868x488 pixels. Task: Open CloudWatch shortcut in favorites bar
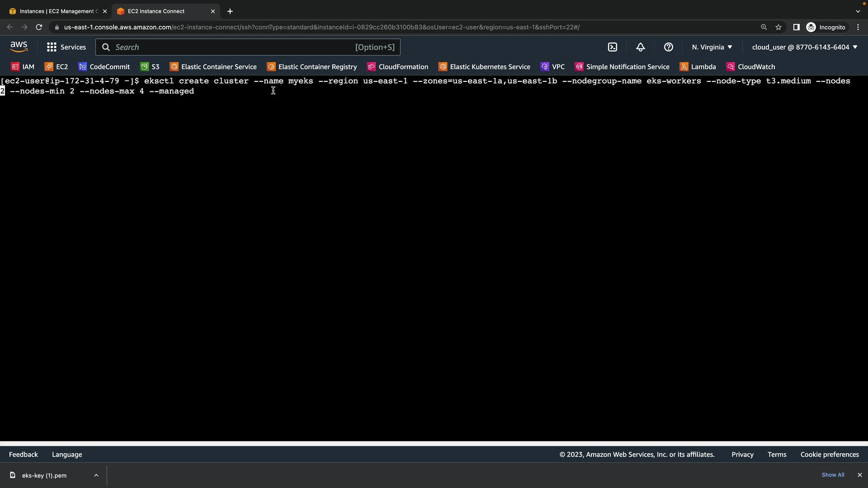[751, 67]
